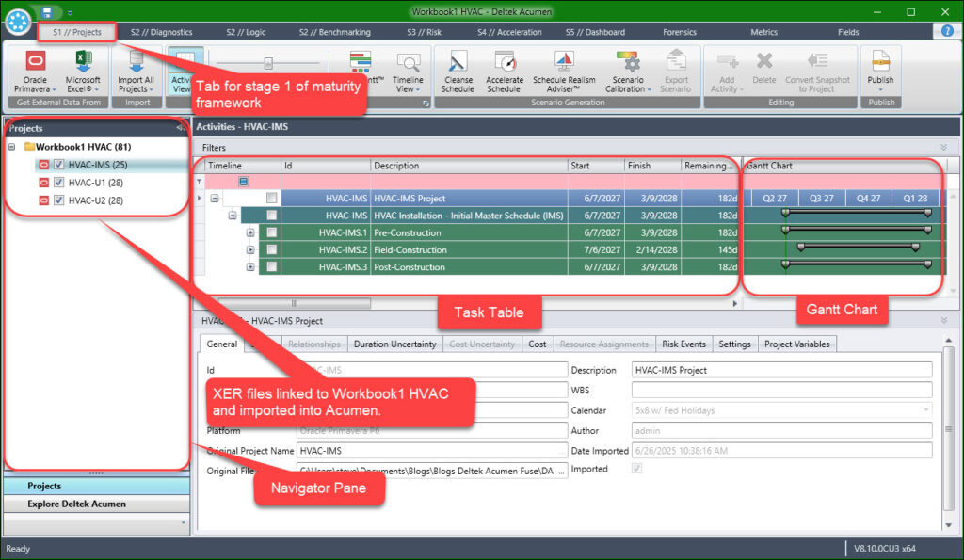Collapse the project details panel chevron

943,320
